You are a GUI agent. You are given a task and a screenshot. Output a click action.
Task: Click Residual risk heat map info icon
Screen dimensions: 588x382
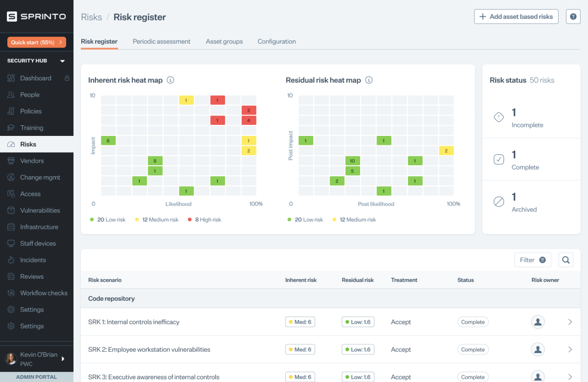pos(369,80)
